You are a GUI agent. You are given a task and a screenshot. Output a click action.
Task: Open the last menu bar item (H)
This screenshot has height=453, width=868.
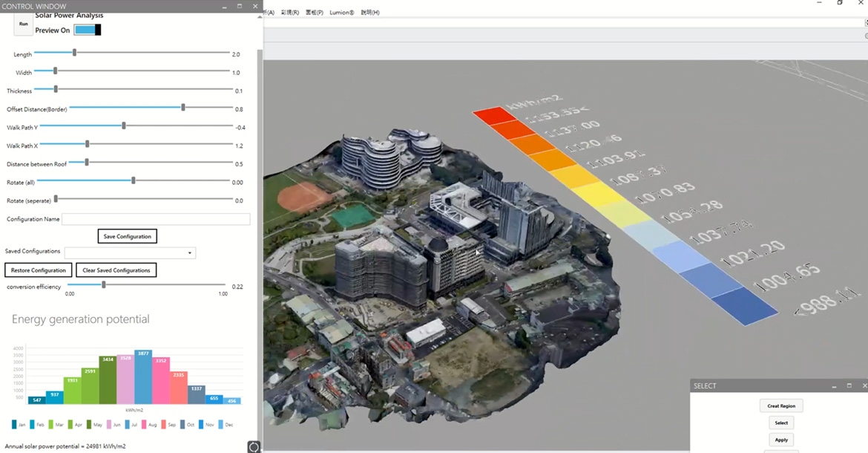[x=369, y=13]
